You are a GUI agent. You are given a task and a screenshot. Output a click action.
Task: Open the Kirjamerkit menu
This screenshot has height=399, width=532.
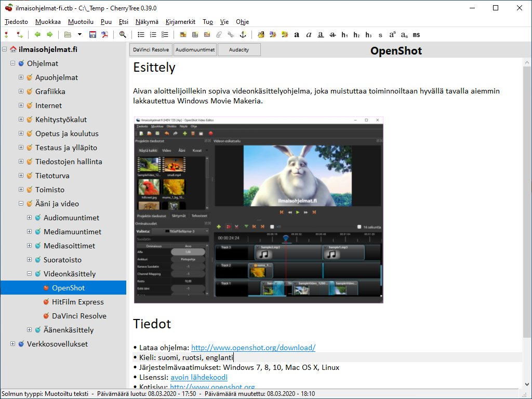[180, 22]
